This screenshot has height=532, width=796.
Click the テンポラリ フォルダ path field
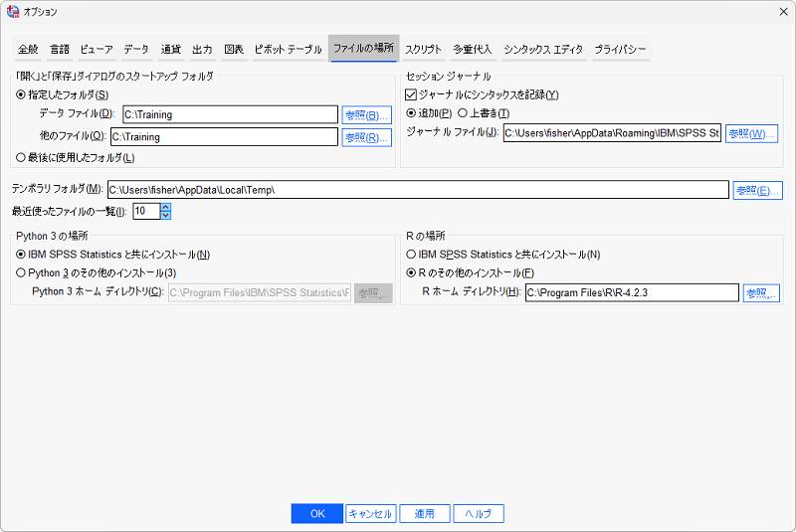(x=418, y=190)
